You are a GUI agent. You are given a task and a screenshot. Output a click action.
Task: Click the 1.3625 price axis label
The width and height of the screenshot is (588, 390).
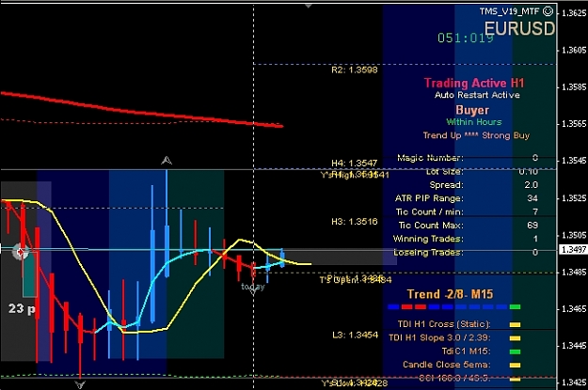(574, 13)
